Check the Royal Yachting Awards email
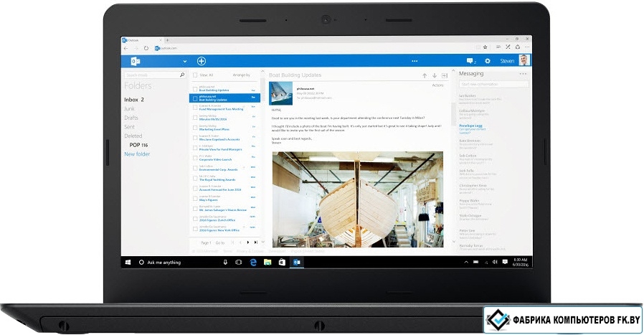Screen dimensions: 644x335 click(x=195, y=178)
